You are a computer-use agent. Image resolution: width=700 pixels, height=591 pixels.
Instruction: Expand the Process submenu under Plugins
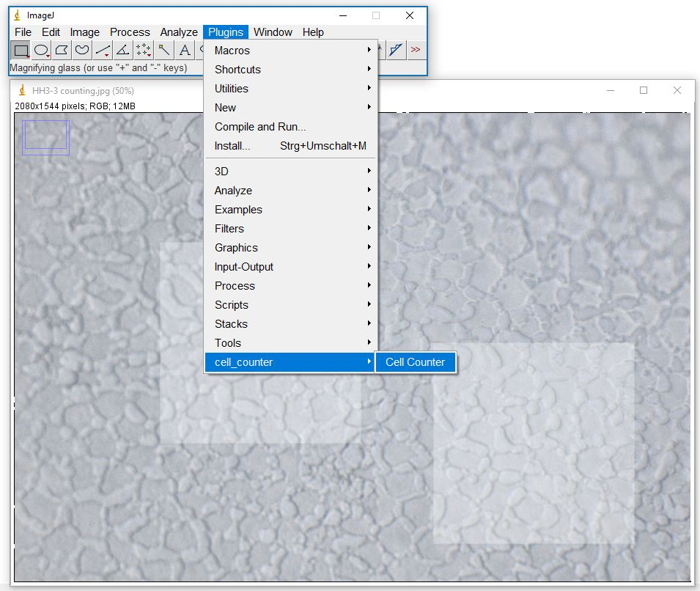tap(290, 286)
